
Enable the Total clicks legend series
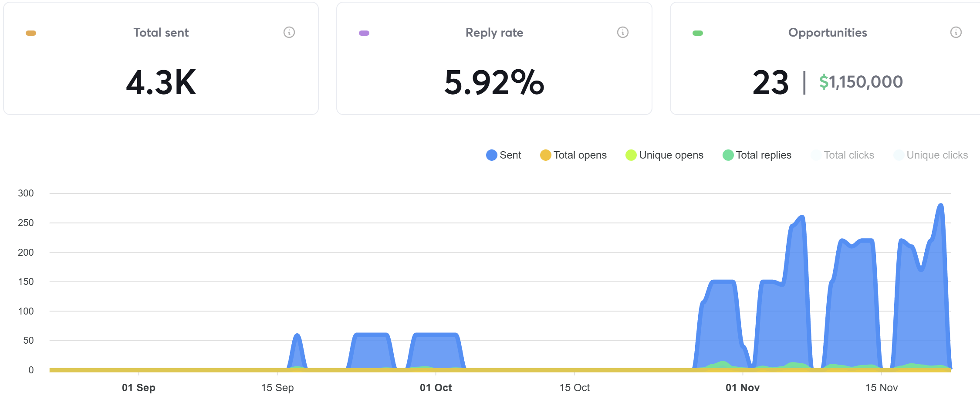click(842, 155)
